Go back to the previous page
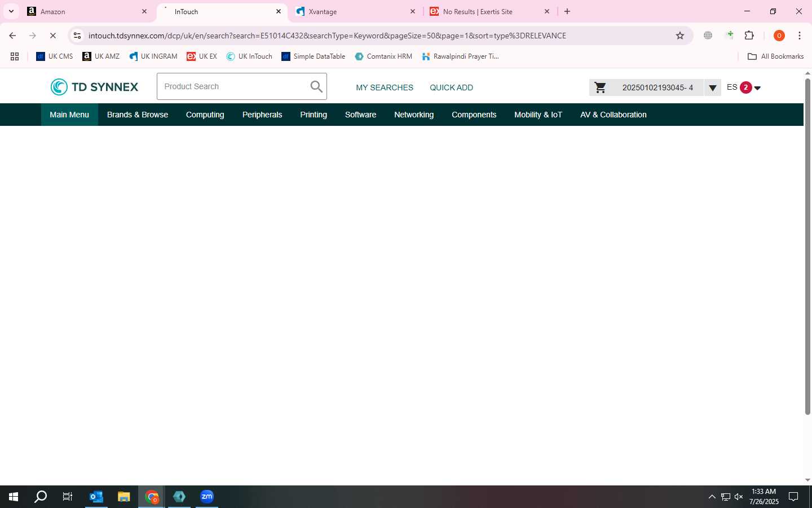This screenshot has width=812, height=508. [12, 36]
